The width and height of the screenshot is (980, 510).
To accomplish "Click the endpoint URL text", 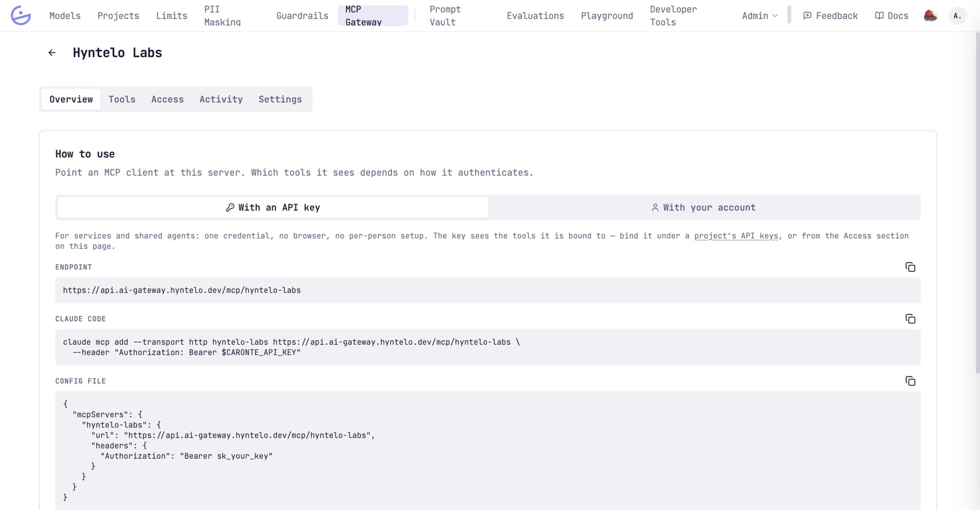I will pyautogui.click(x=181, y=290).
